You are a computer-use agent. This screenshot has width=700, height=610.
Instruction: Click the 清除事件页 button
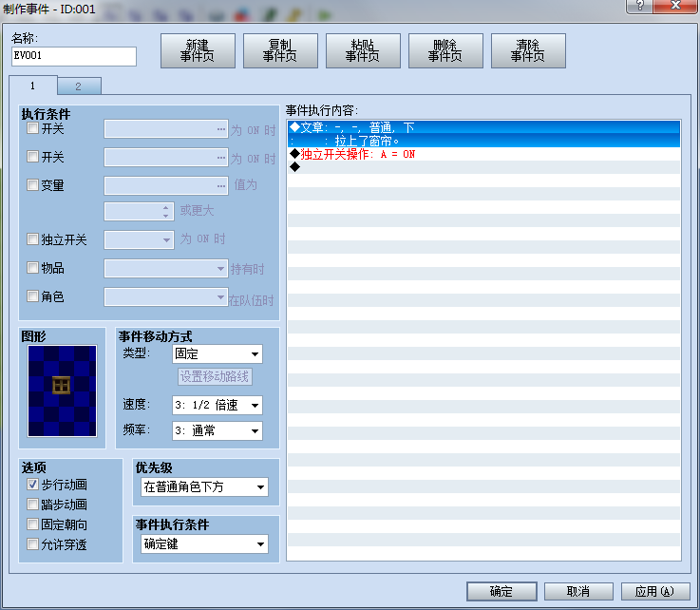coord(528,51)
